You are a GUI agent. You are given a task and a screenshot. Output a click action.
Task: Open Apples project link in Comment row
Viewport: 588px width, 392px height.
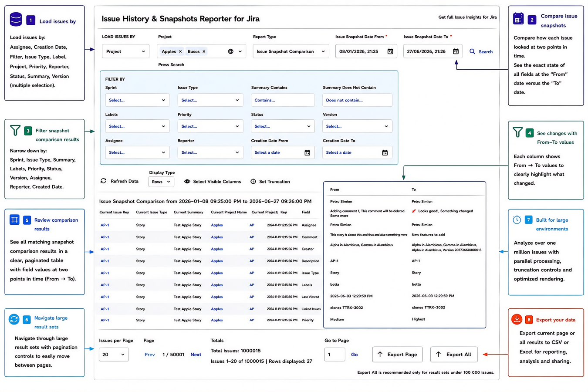point(217,237)
